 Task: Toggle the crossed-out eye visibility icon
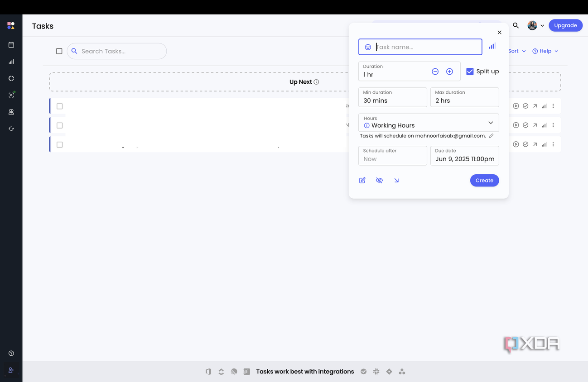pos(380,180)
